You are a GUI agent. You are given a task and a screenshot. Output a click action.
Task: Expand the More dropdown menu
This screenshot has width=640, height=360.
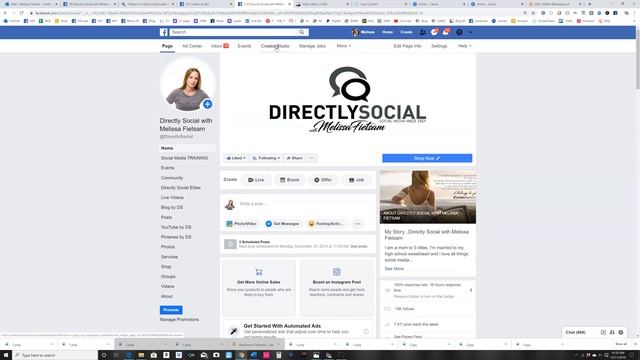(343, 46)
